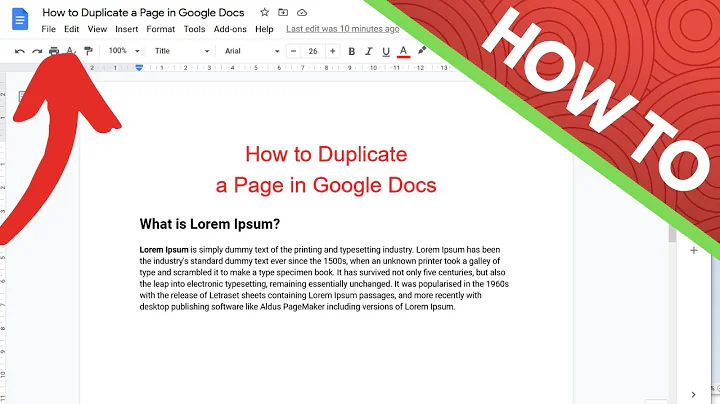Screen dimensions: 720x404
Task: Print the document
Action: pyautogui.click(x=54, y=51)
